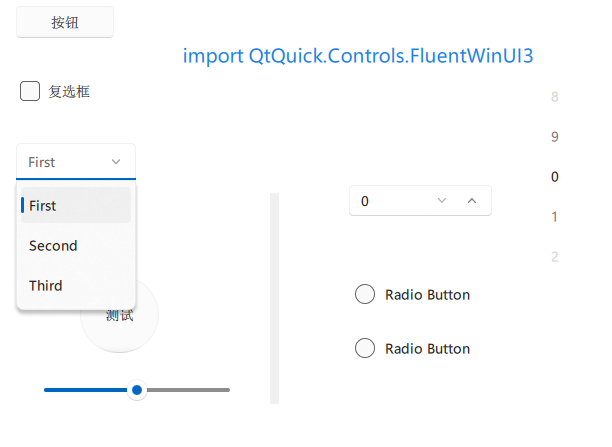Image resolution: width=612 pixels, height=447 pixels.
Task: Click the 按钮 button
Action: coord(65,22)
